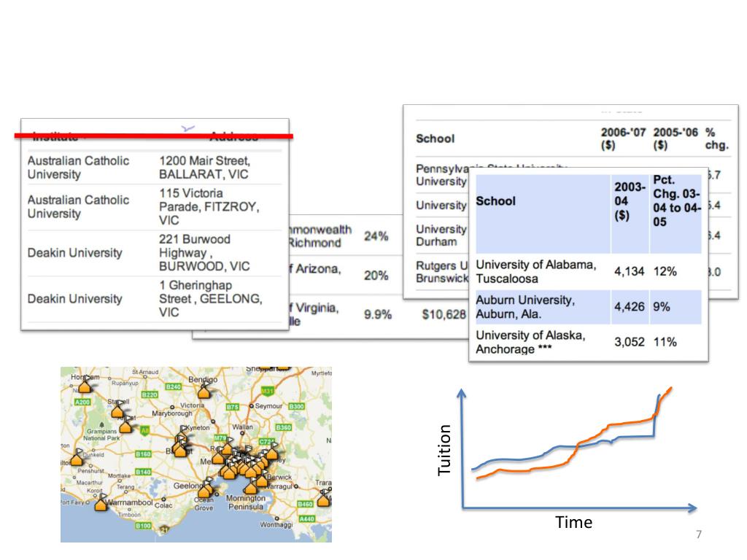Viewport: 747px width, 560px height.
Task: Click the Terang label on the map
Action: pyautogui.click(x=125, y=487)
